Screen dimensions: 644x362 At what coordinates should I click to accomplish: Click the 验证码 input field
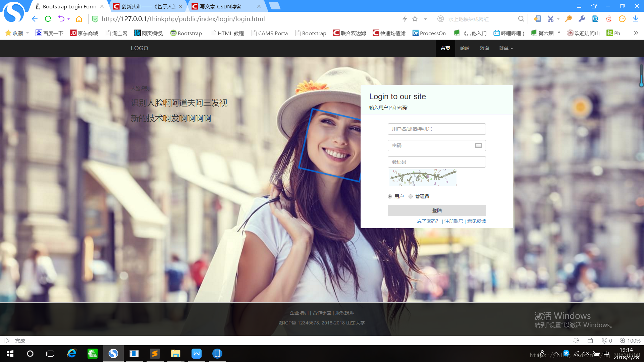point(436,162)
